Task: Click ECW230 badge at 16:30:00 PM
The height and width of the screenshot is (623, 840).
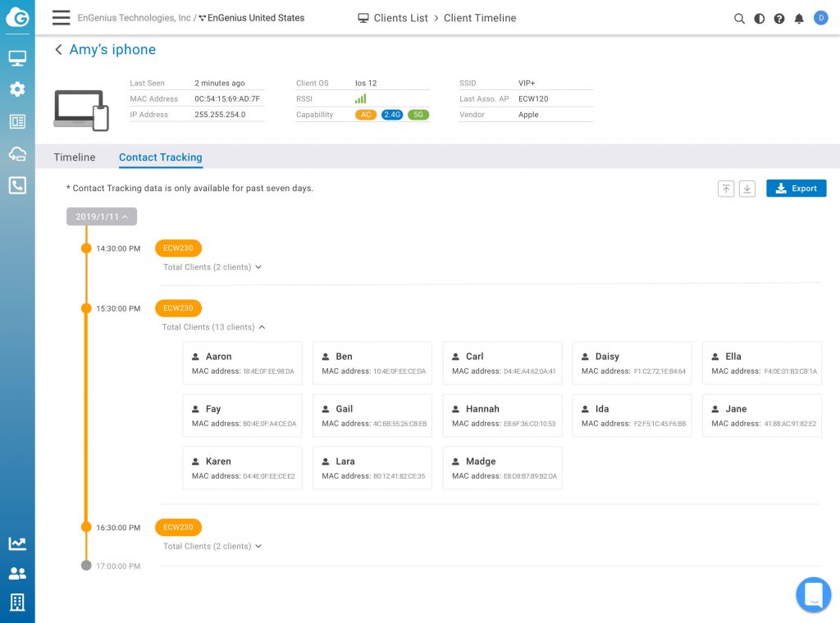Action: pyautogui.click(x=178, y=527)
